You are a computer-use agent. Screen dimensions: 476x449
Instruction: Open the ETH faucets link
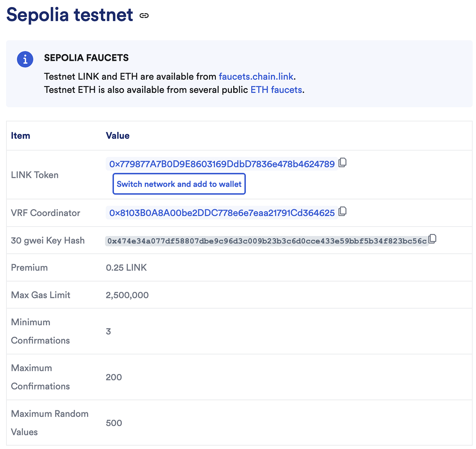point(276,90)
